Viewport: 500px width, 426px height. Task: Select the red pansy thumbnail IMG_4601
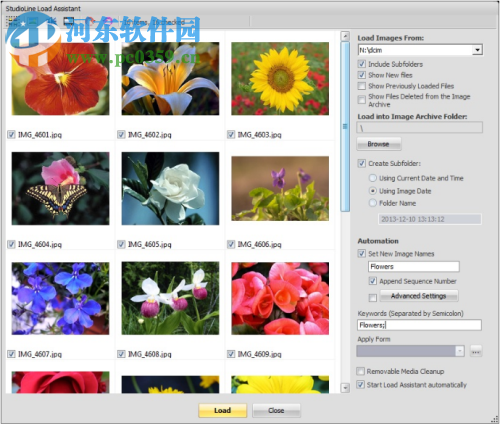(x=60, y=79)
